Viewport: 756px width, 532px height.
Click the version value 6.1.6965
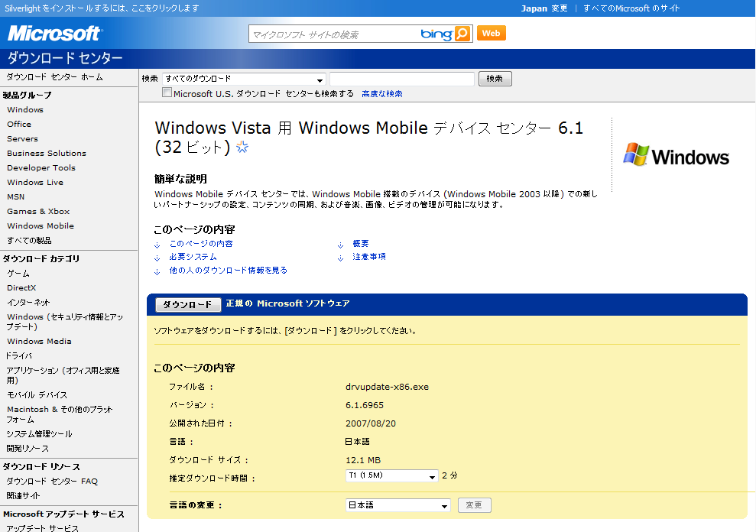pyautogui.click(x=365, y=405)
